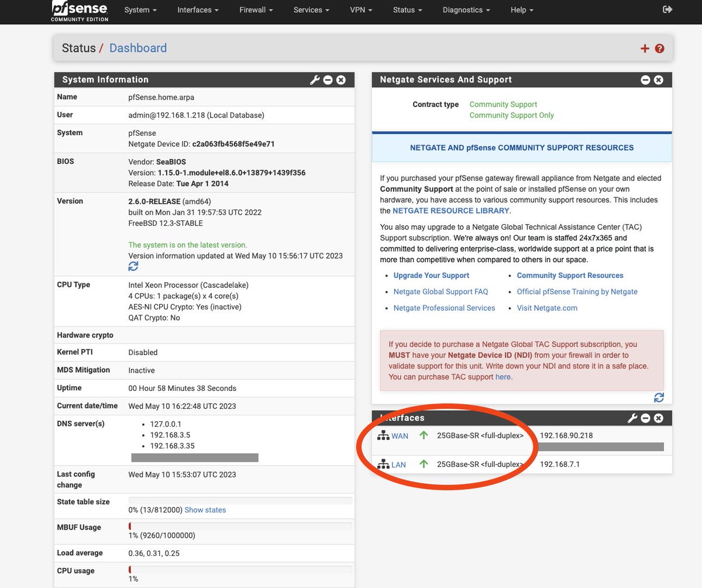Click the MBUF Usage progress bar
Image resolution: width=702 pixels, height=588 pixels.
pyautogui.click(x=240, y=526)
